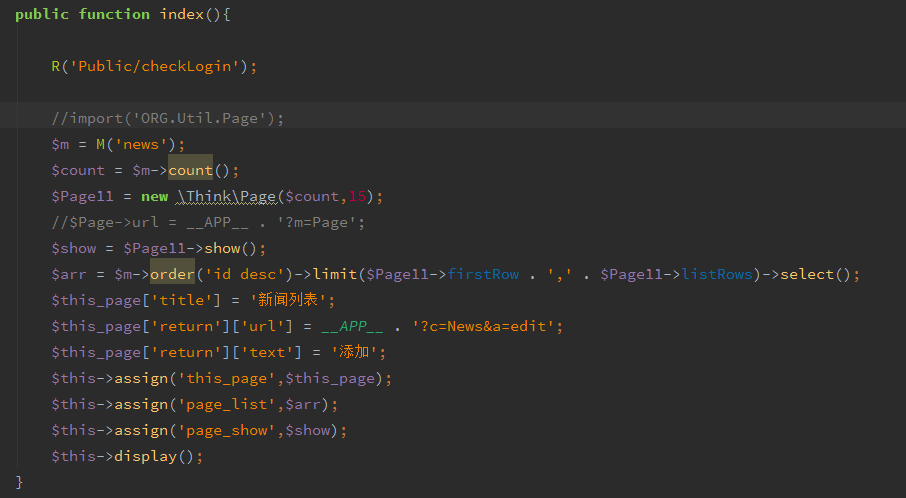This screenshot has height=498, width=906.
Task: Click the commented $Page->url line
Action: click(x=208, y=222)
